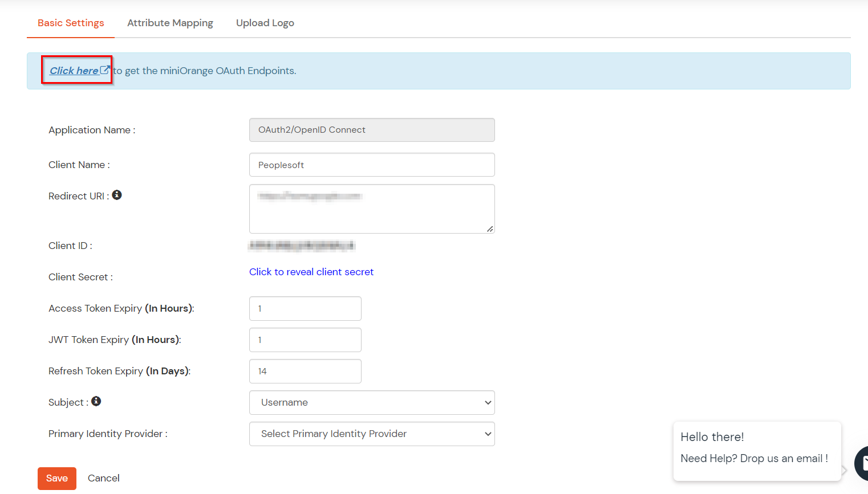The image size is (868, 494).
Task: Select the Basic Settings tab
Action: click(x=70, y=23)
